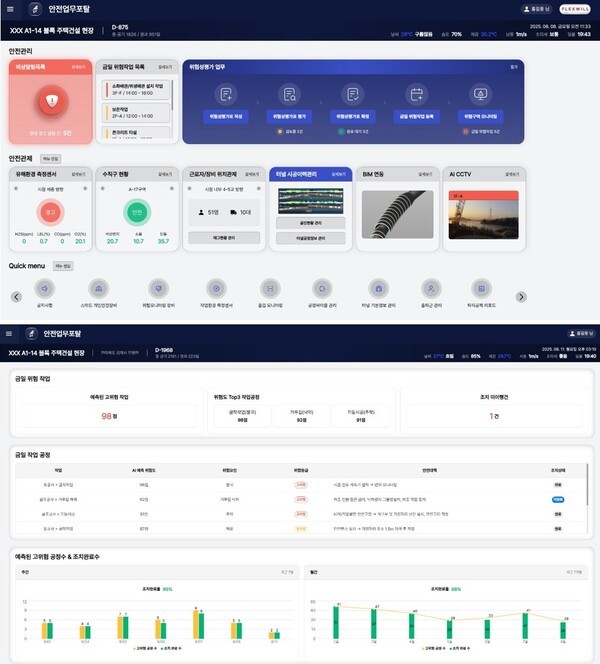The height and width of the screenshot is (664, 600).
Task: Click the weekly chart period filter label
Action: tap(287, 572)
